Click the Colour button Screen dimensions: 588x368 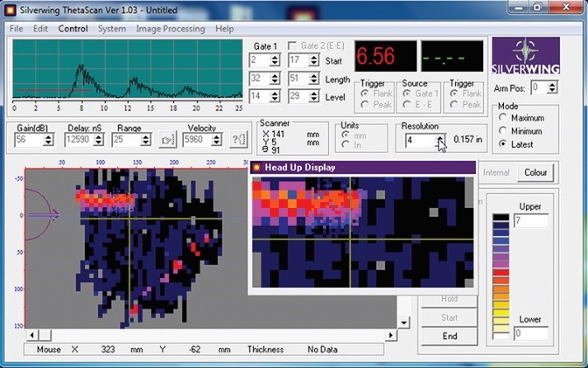click(x=535, y=173)
